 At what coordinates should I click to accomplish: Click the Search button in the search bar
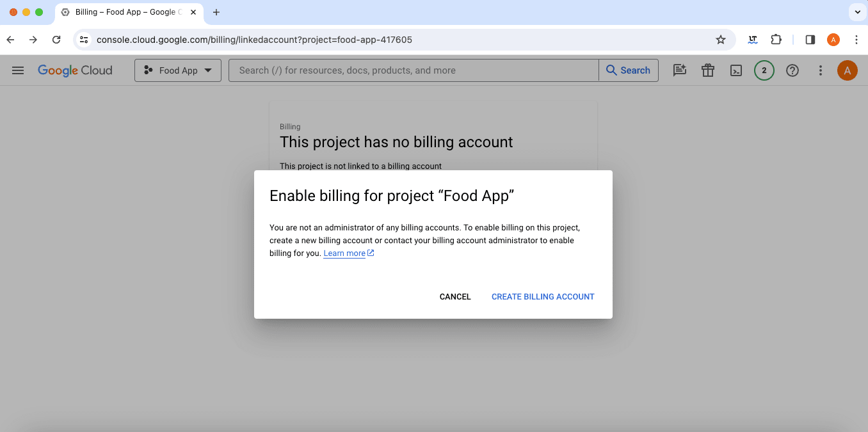[629, 70]
